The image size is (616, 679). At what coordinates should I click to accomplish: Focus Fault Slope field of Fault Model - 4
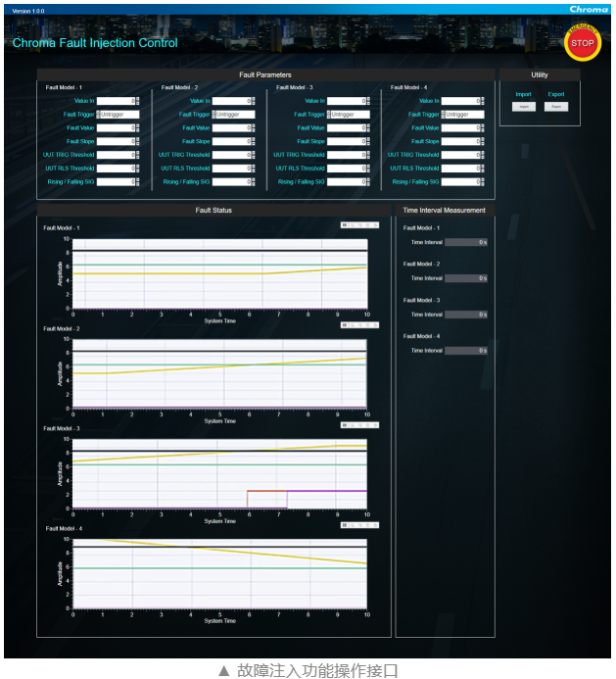(x=460, y=142)
